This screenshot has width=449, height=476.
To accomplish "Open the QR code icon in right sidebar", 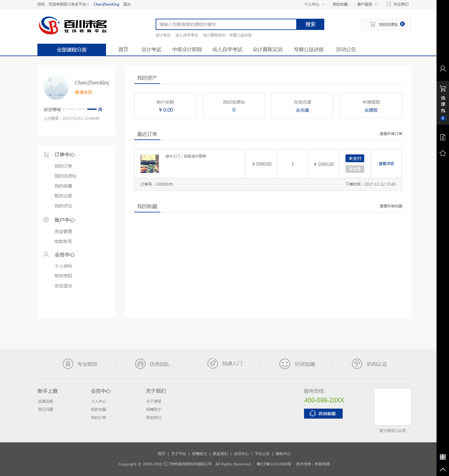I will [442, 457].
